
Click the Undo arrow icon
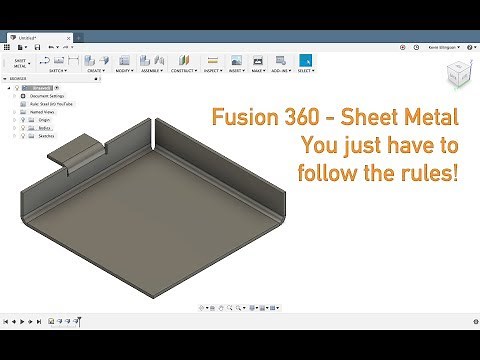[51, 47]
